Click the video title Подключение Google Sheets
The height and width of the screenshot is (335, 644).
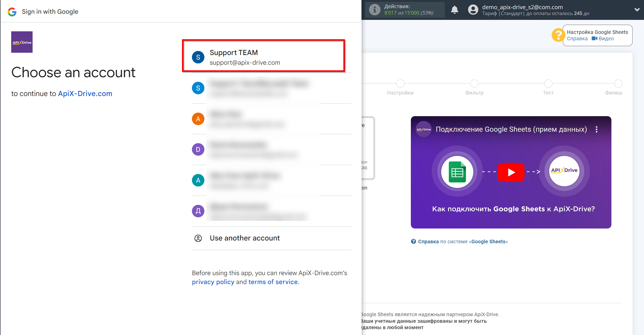[511, 129]
